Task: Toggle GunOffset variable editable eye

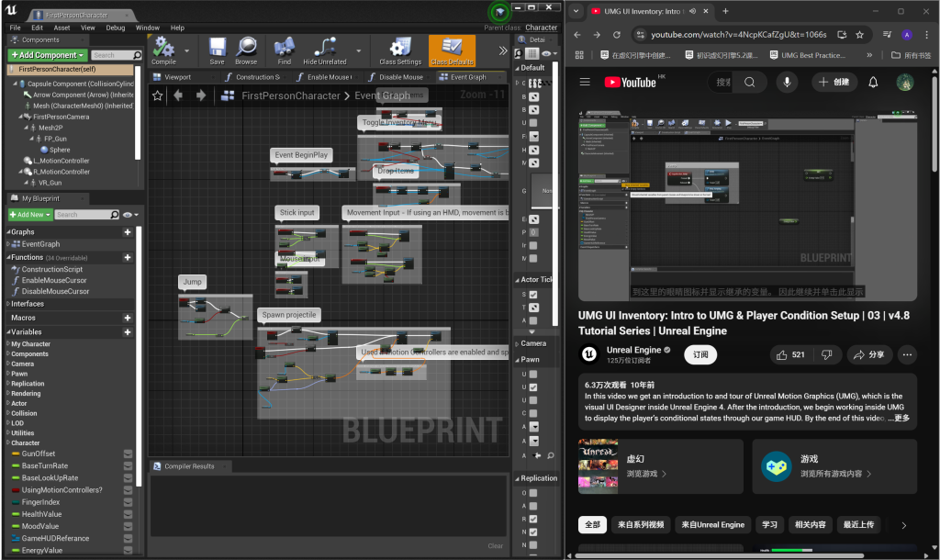Action: point(128,454)
